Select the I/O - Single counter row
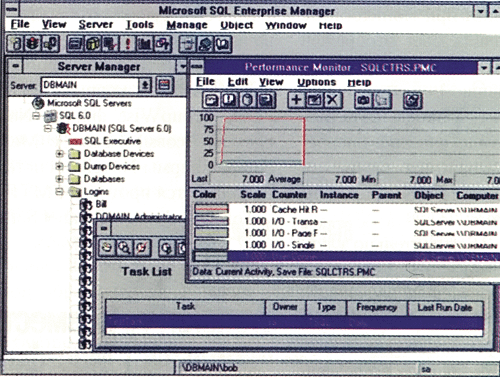The width and height of the screenshot is (500, 377). coord(346,245)
